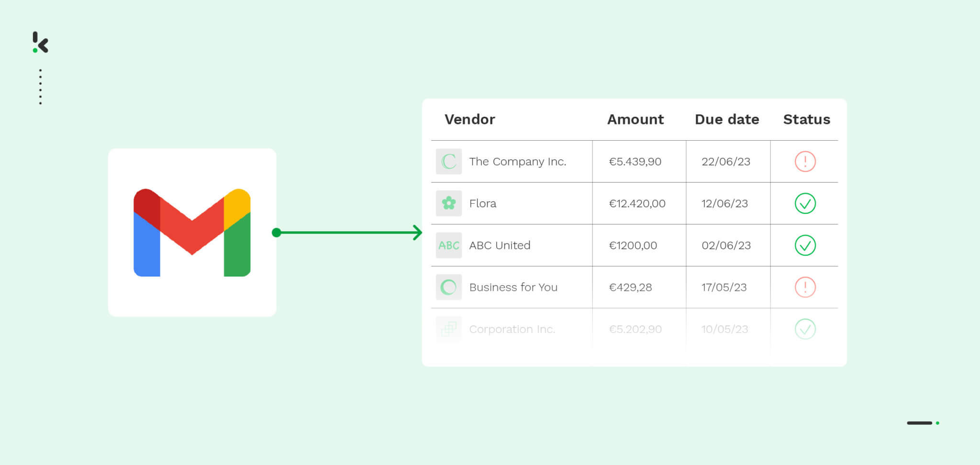
Task: Select the Corporation Inc. vendor icon
Action: coord(448,329)
